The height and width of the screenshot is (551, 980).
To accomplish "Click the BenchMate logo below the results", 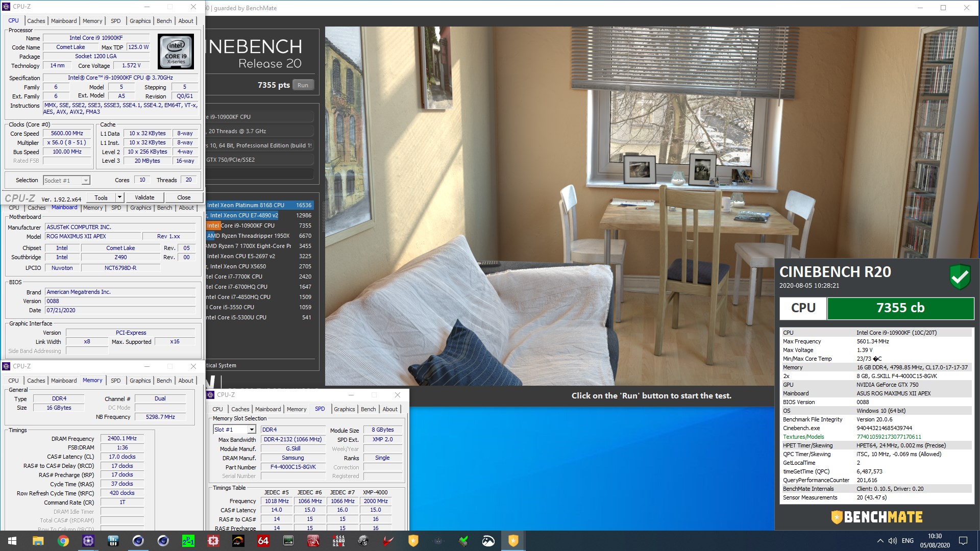I will (x=876, y=517).
